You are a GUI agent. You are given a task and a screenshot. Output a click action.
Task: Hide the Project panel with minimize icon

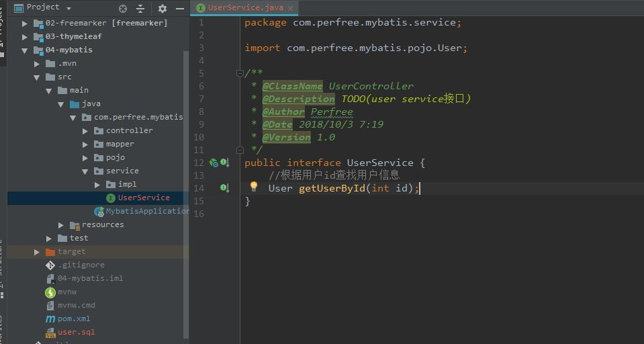click(x=180, y=8)
